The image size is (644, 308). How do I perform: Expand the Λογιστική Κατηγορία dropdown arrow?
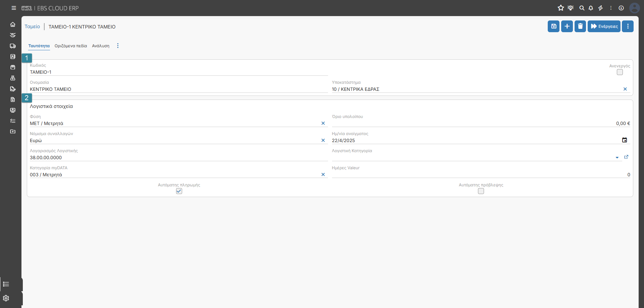[x=617, y=158]
